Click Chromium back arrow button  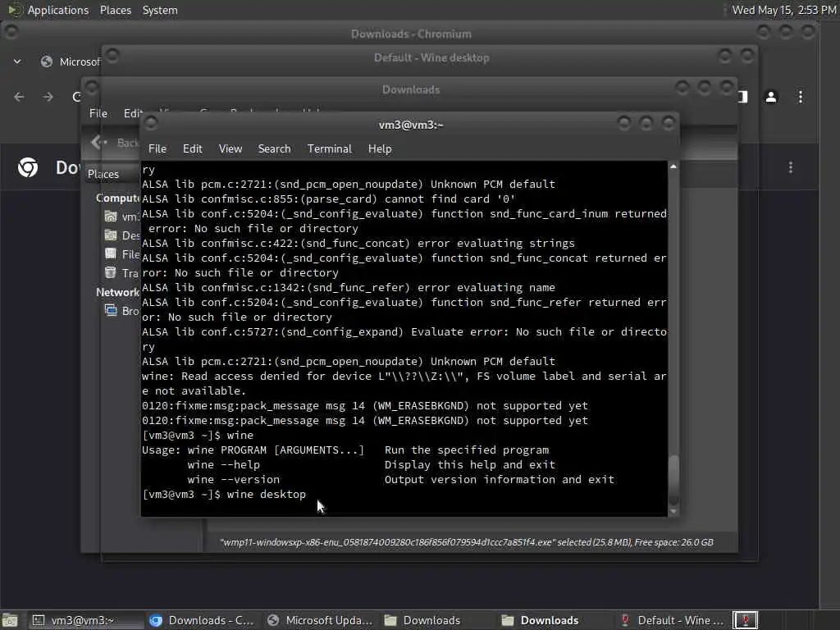pyautogui.click(x=20, y=97)
